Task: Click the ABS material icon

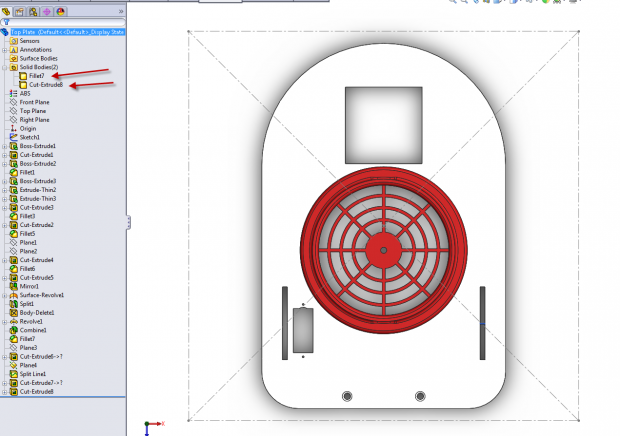Action: point(13,93)
